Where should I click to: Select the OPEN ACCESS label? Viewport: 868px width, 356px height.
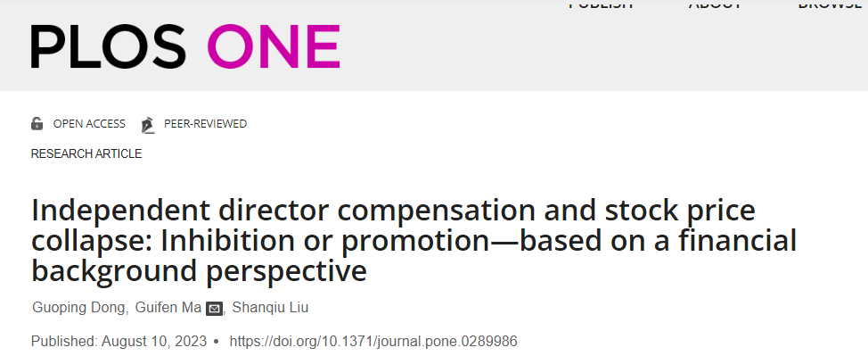pos(89,124)
